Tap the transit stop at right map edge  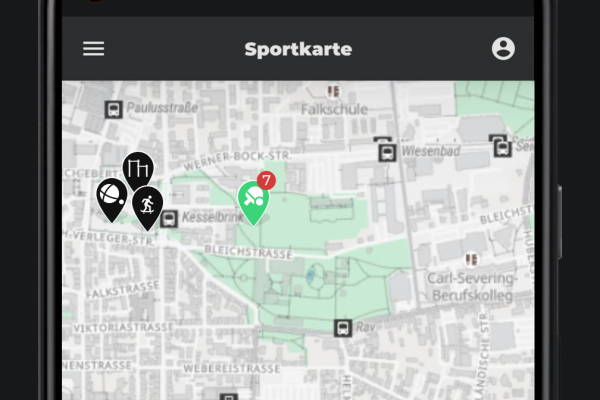click(x=502, y=148)
